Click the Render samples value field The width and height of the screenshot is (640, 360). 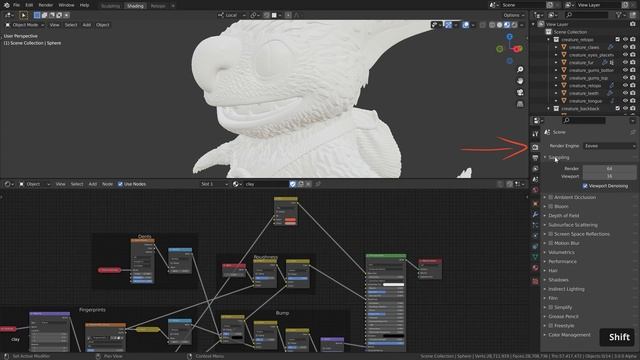[609, 169]
